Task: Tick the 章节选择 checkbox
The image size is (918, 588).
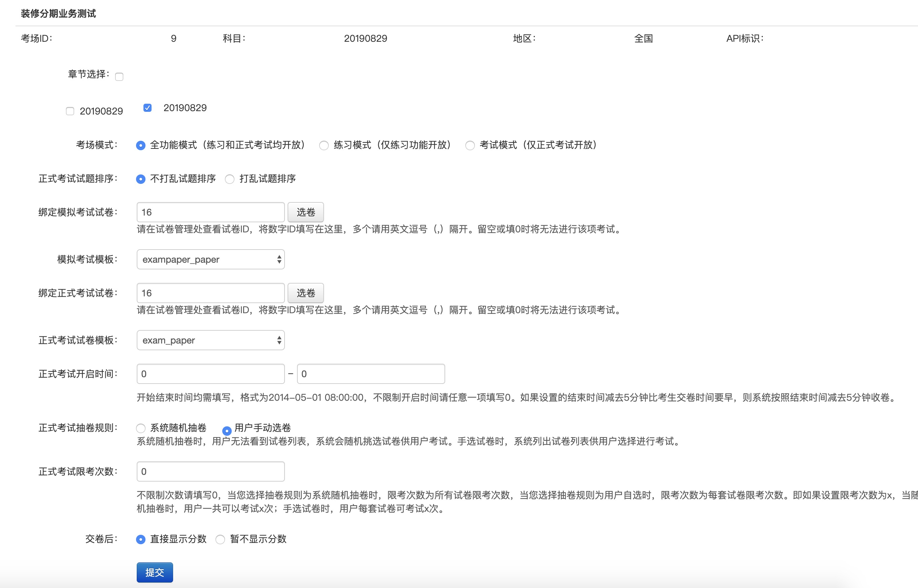Action: pyautogui.click(x=119, y=77)
